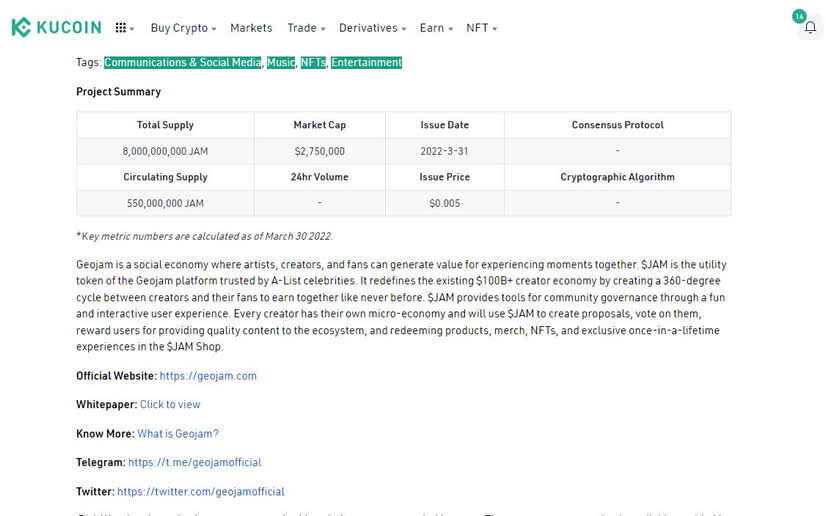Viewport: 826px width, 516px height.
Task: Click the Whitepaper label
Action: pyautogui.click(x=106, y=404)
